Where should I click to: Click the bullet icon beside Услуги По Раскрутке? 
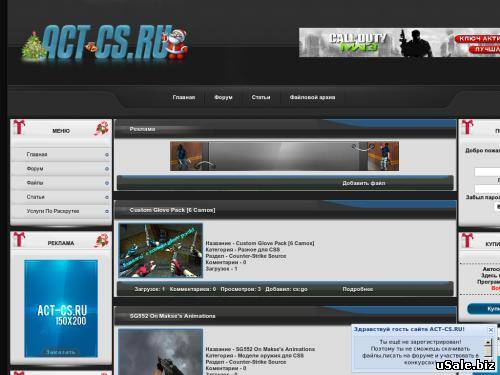(107, 212)
